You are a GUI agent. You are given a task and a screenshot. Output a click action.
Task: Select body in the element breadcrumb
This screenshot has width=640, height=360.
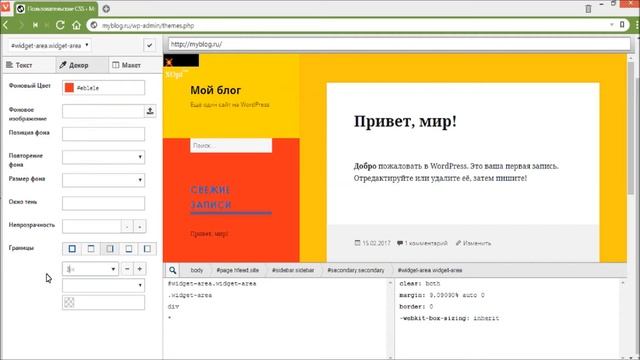coord(197,270)
